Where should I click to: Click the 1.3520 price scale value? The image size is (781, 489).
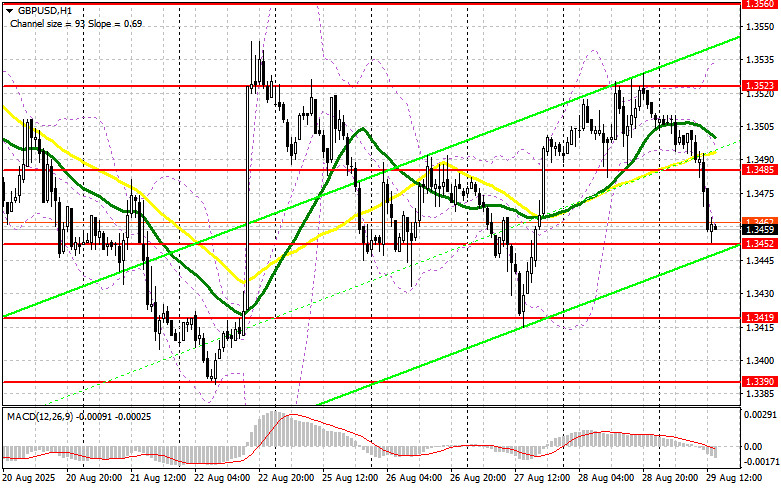coord(761,94)
